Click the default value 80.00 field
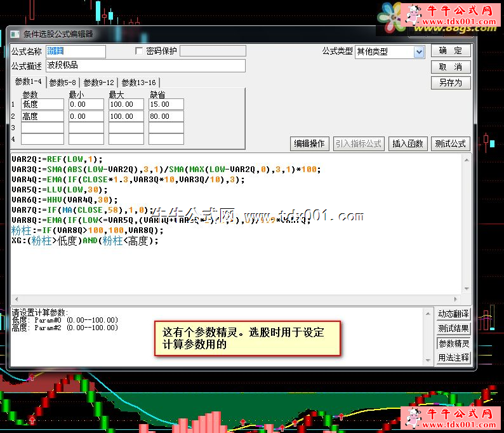Image resolution: width=504 pixels, height=433 pixels. [x=166, y=116]
